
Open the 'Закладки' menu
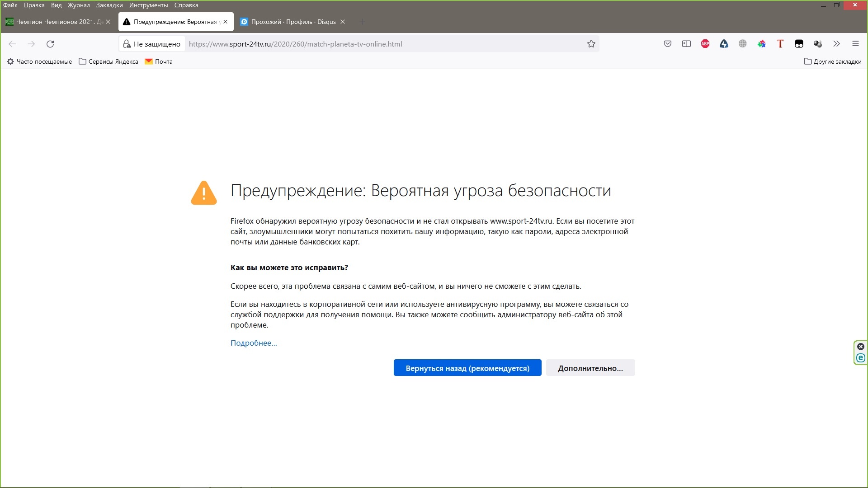tap(109, 5)
